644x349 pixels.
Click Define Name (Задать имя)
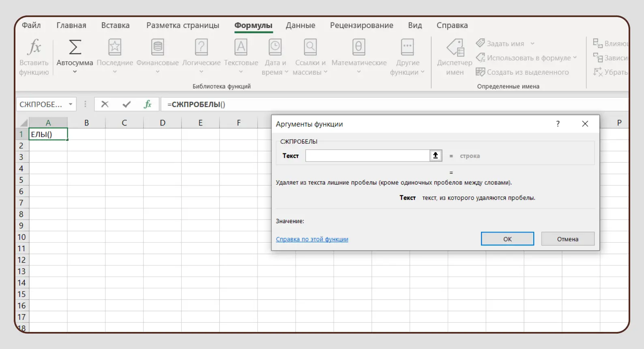tap(505, 43)
